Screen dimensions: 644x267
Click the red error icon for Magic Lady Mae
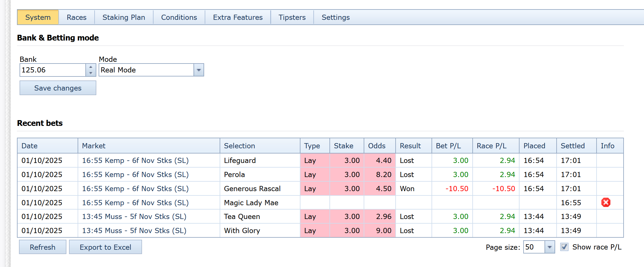pyautogui.click(x=605, y=203)
